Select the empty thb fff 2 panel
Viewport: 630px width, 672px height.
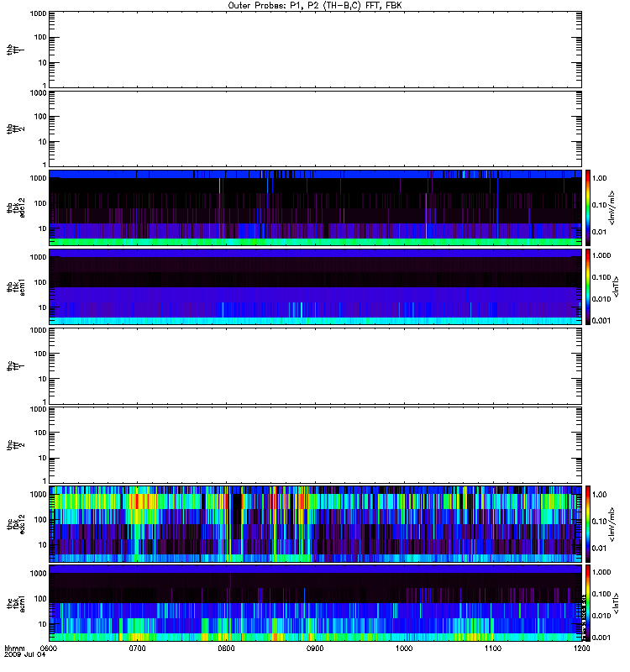pyautogui.click(x=315, y=129)
